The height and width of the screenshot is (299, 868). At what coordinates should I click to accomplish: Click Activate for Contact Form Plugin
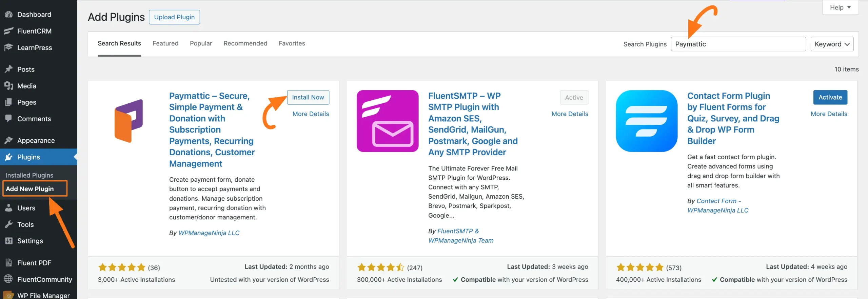pyautogui.click(x=830, y=97)
